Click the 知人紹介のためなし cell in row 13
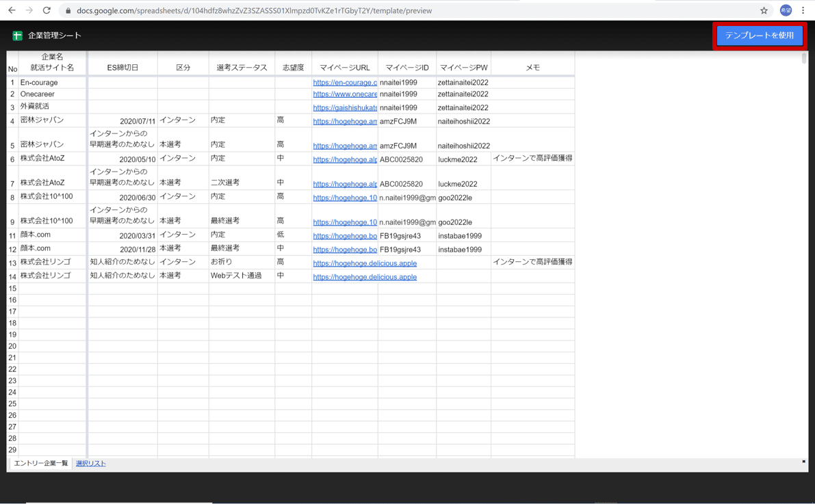Screen dimensions: 815x504 pyautogui.click(x=122, y=263)
